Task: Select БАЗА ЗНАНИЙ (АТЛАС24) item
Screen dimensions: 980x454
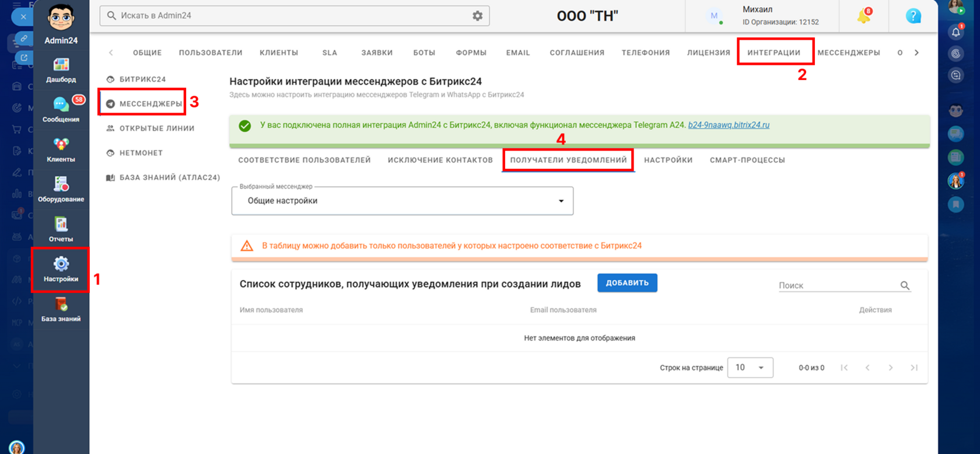Action: pos(163,177)
